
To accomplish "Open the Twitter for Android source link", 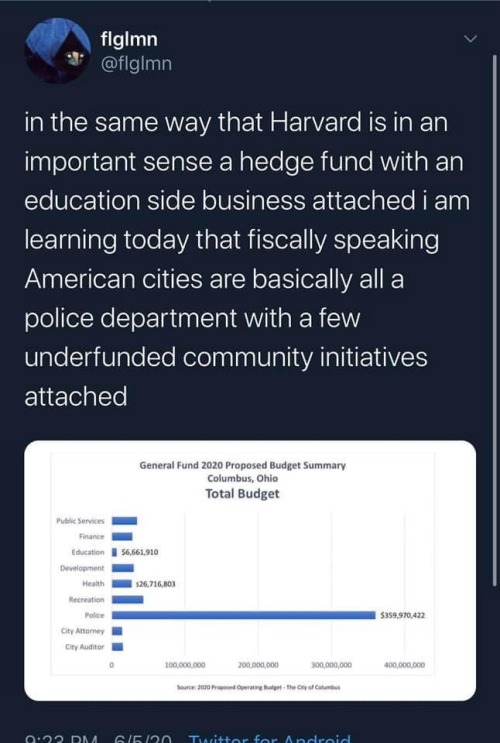I will [270, 737].
